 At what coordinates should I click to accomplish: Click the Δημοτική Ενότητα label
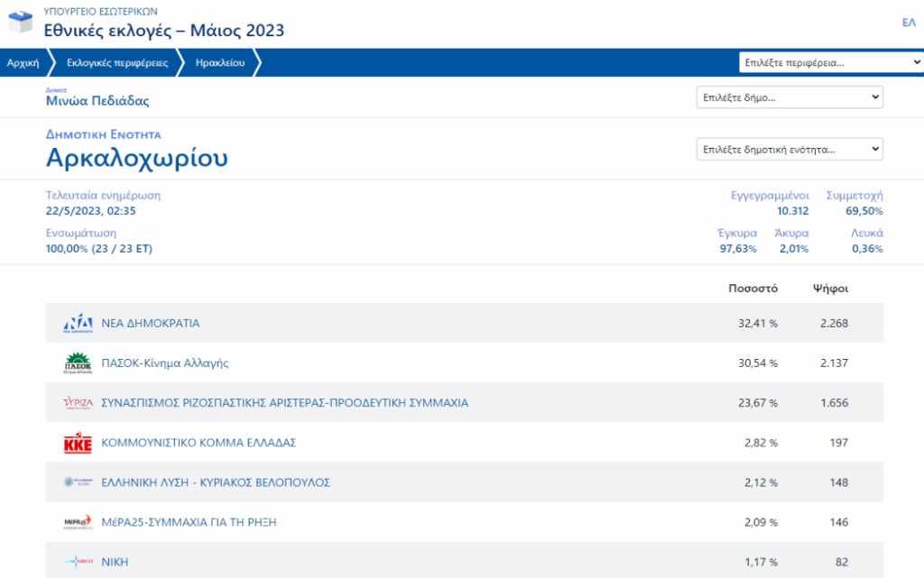click(x=104, y=134)
